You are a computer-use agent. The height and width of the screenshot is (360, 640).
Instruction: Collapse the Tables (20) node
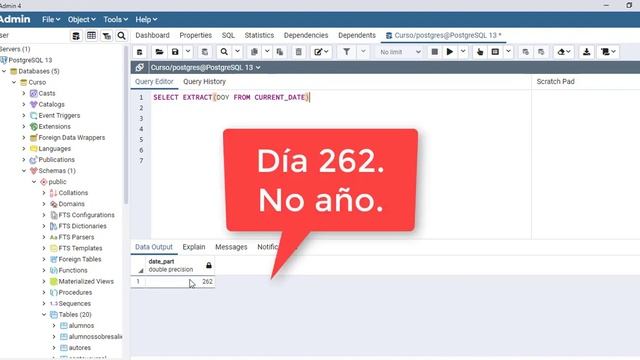pyautogui.click(x=44, y=314)
